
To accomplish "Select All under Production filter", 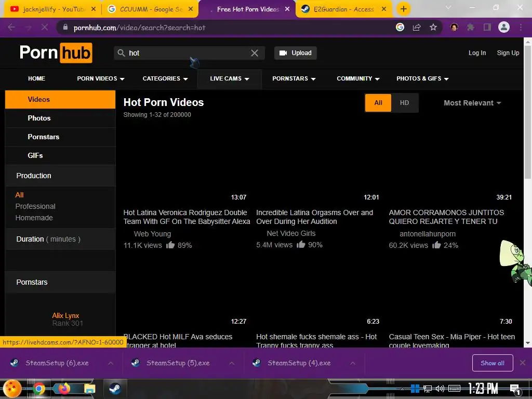I will (x=19, y=195).
